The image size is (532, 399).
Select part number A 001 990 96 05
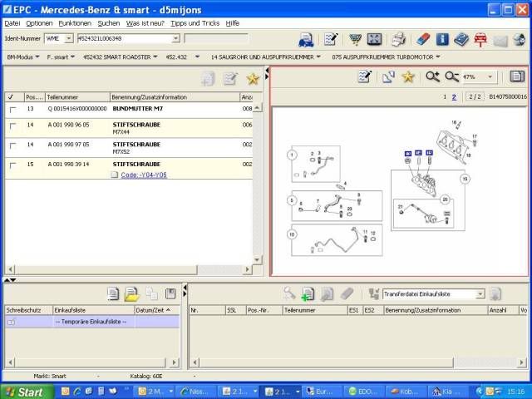pos(68,125)
